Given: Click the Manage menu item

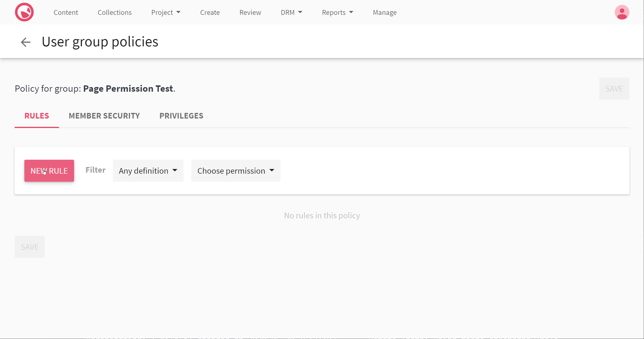Looking at the screenshot, I should [x=384, y=12].
